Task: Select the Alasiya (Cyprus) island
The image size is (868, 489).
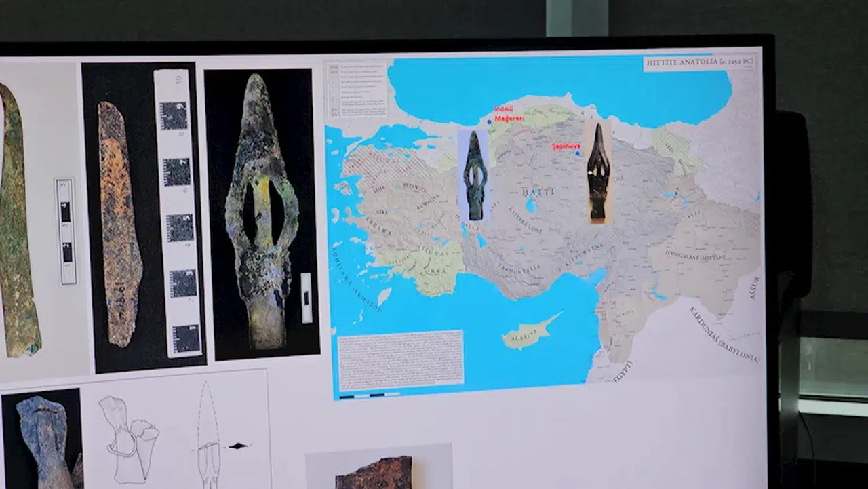Action: tap(531, 332)
